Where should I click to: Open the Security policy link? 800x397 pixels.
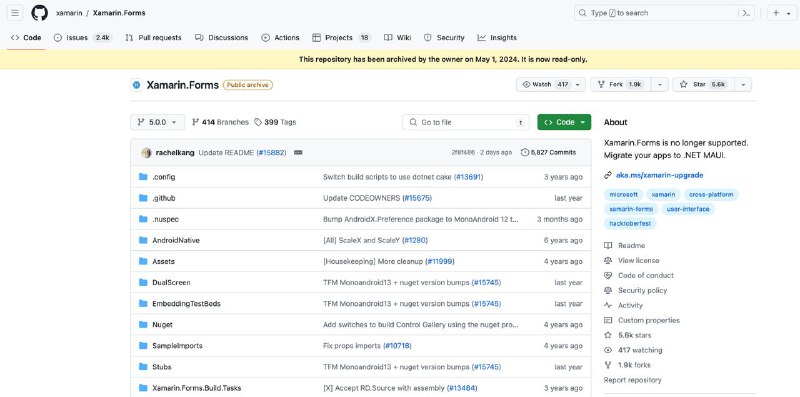point(636,290)
